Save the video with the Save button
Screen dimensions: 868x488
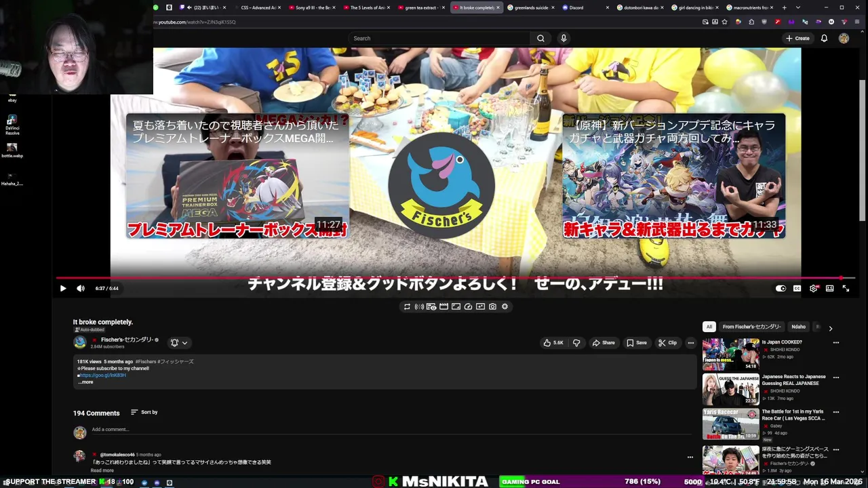[636, 343]
